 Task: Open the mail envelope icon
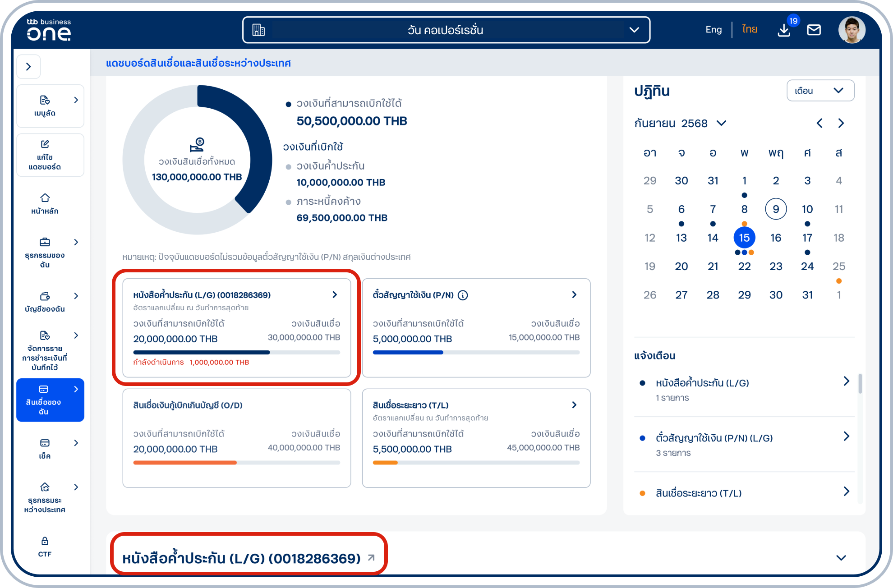pyautogui.click(x=814, y=30)
